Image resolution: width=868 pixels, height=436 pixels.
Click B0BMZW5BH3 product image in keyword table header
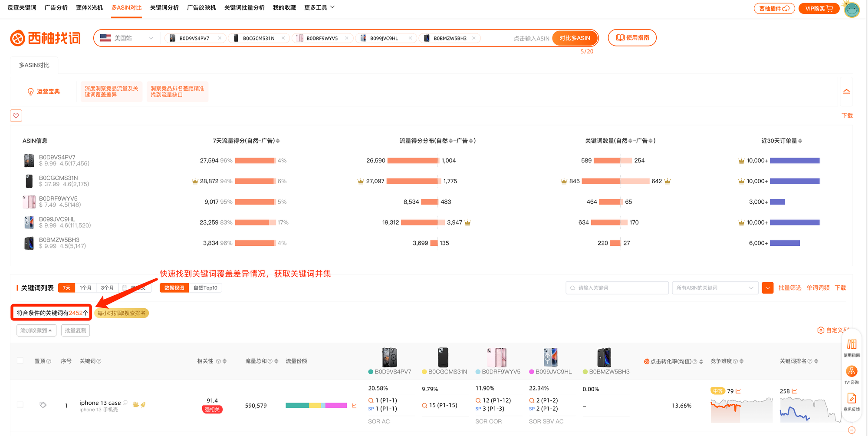click(604, 357)
